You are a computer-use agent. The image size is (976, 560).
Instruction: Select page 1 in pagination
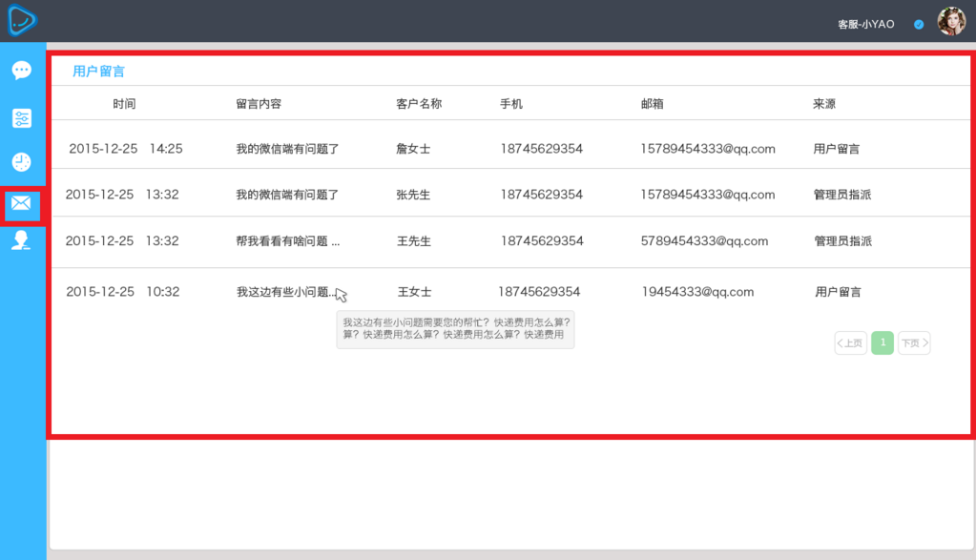[883, 342]
